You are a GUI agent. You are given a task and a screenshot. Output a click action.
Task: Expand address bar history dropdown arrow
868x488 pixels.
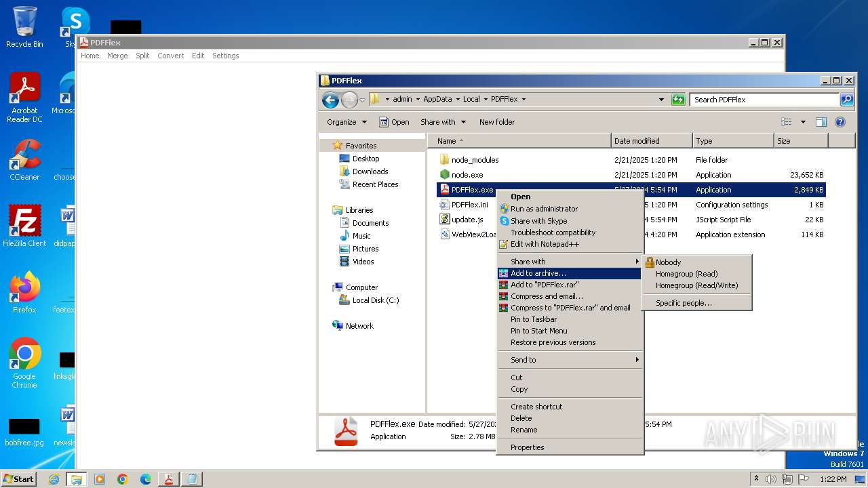[661, 100]
